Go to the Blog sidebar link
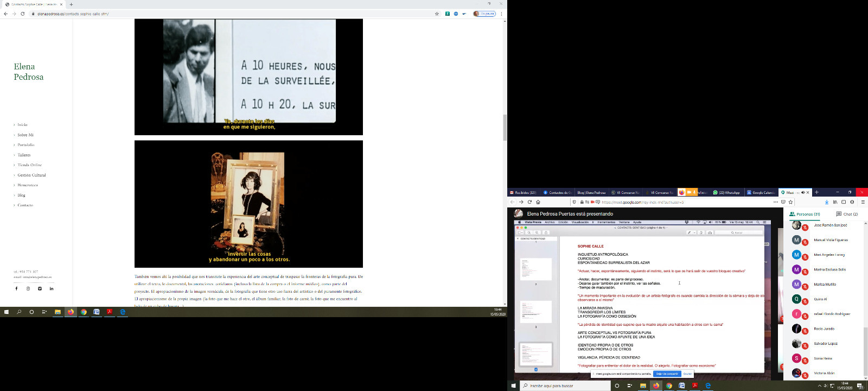Image resolution: width=868 pixels, height=391 pixels. (x=21, y=195)
